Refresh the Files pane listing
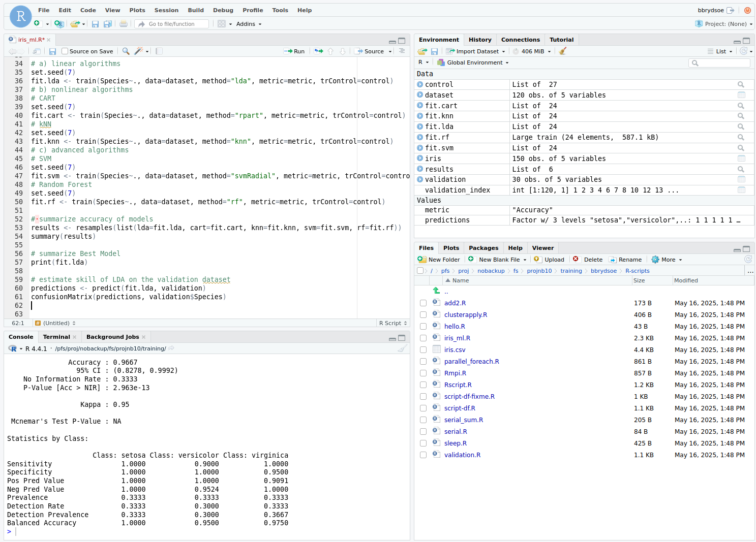Viewport: 756px width, 542px height. (x=748, y=260)
